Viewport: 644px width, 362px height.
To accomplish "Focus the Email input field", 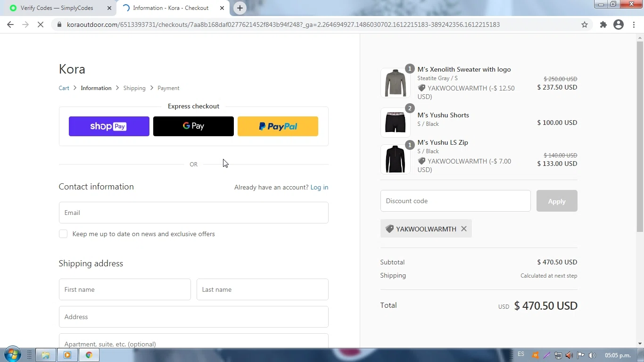I will (x=193, y=213).
